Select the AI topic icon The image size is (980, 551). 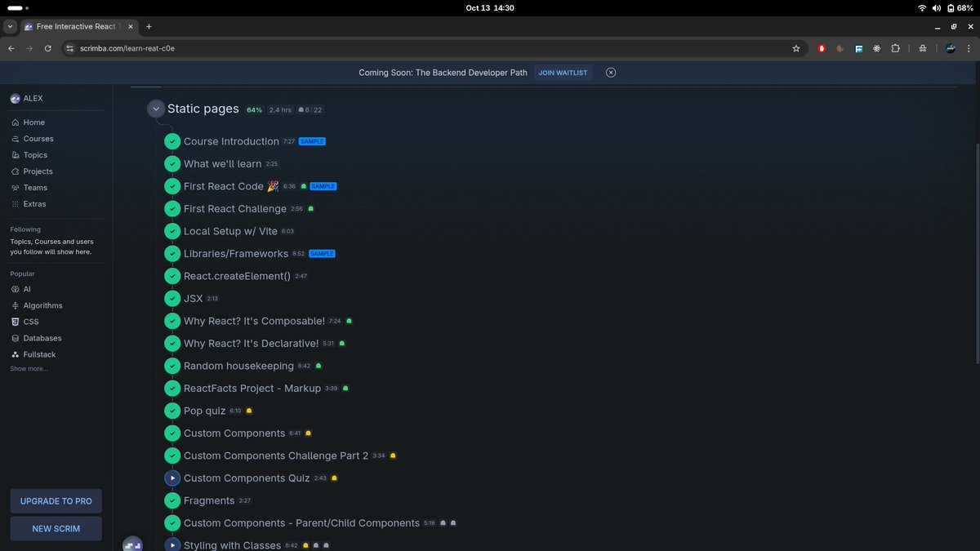(16, 289)
